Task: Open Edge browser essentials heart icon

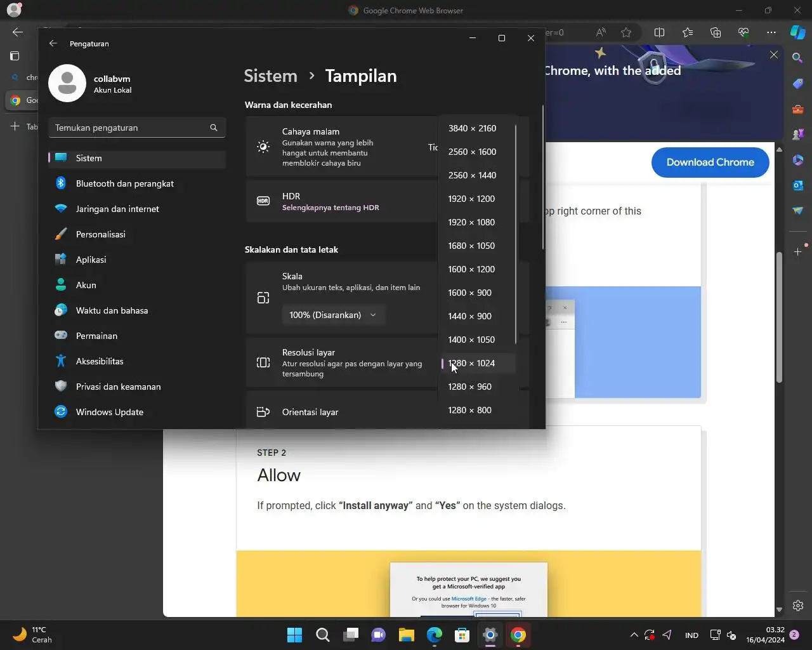Action: click(743, 32)
